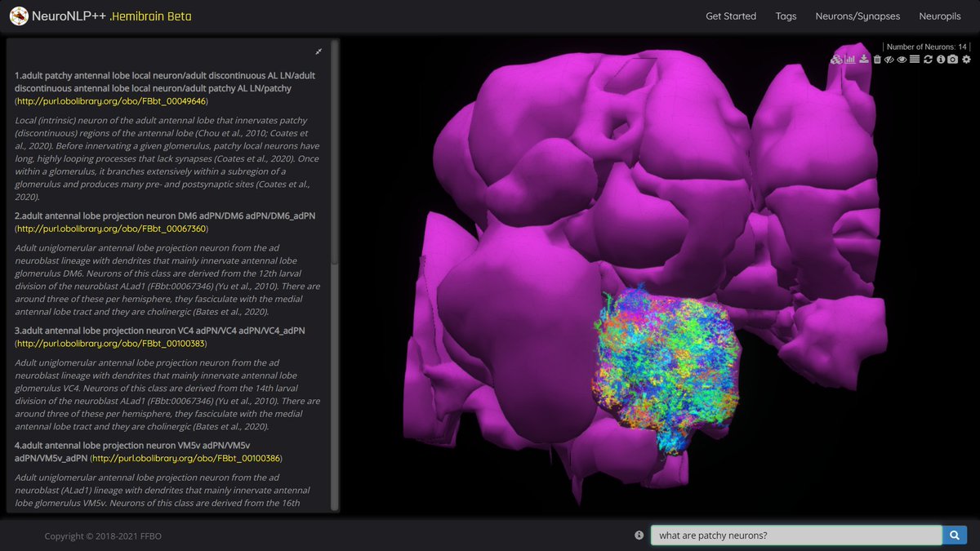Click the .Hemibrain Beta title text
Viewport: 980px width, 551px height.
(150, 16)
